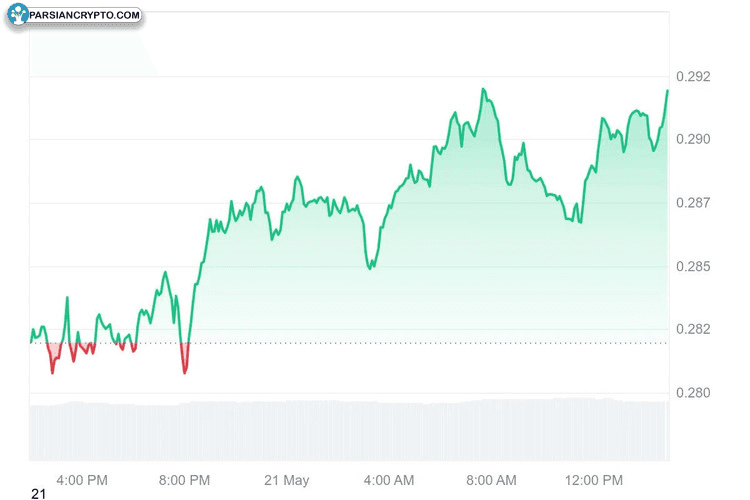Click the 0.292 price axis label

[693, 77]
